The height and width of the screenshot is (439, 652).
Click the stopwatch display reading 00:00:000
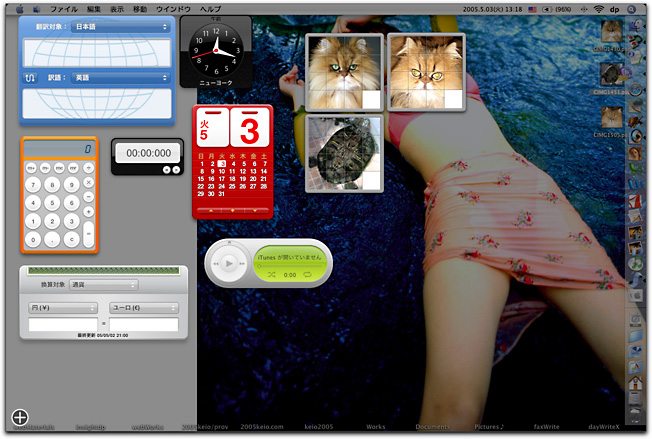147,153
